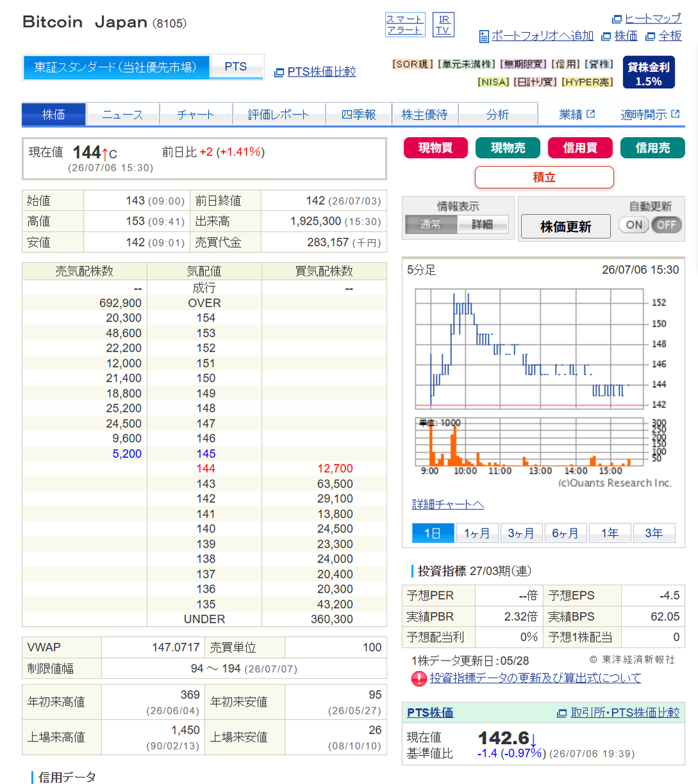Select the 6ヶ月 chart period
This screenshot has width=698, height=784.
(565, 533)
